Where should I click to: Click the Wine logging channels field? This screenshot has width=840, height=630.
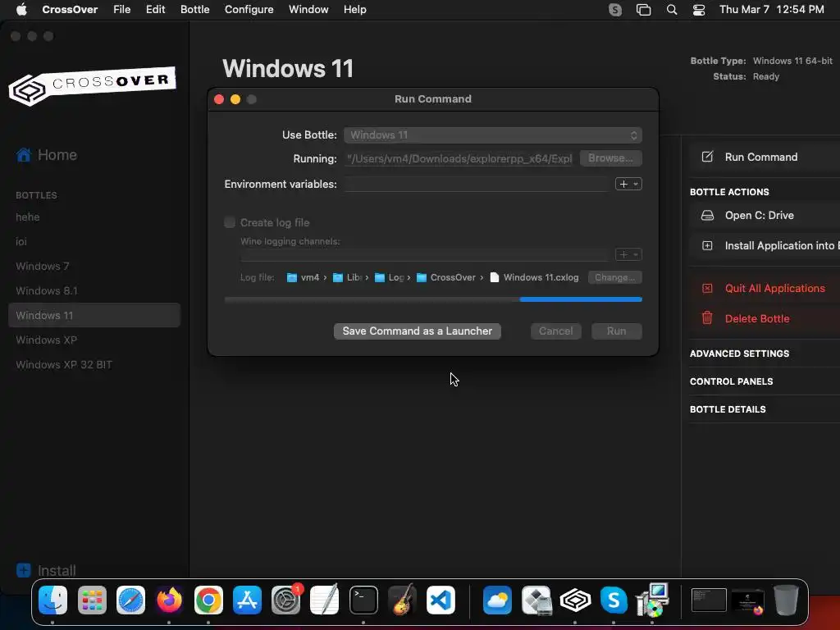pos(426,254)
